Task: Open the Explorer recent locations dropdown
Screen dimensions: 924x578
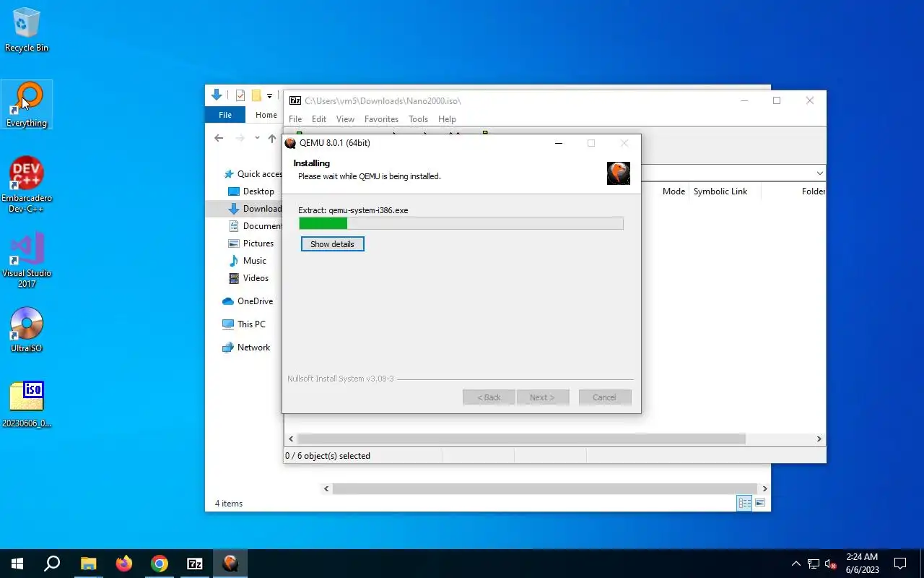Action: click(x=257, y=138)
